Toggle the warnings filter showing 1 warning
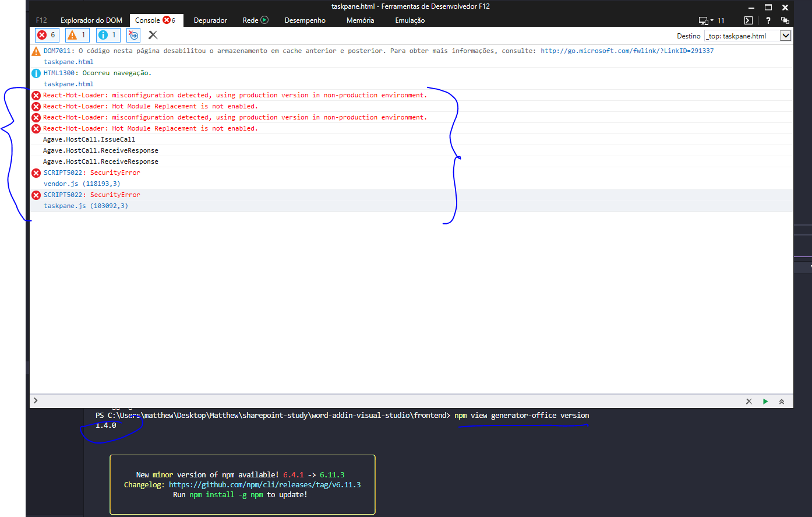The height and width of the screenshot is (517, 812). tap(77, 35)
